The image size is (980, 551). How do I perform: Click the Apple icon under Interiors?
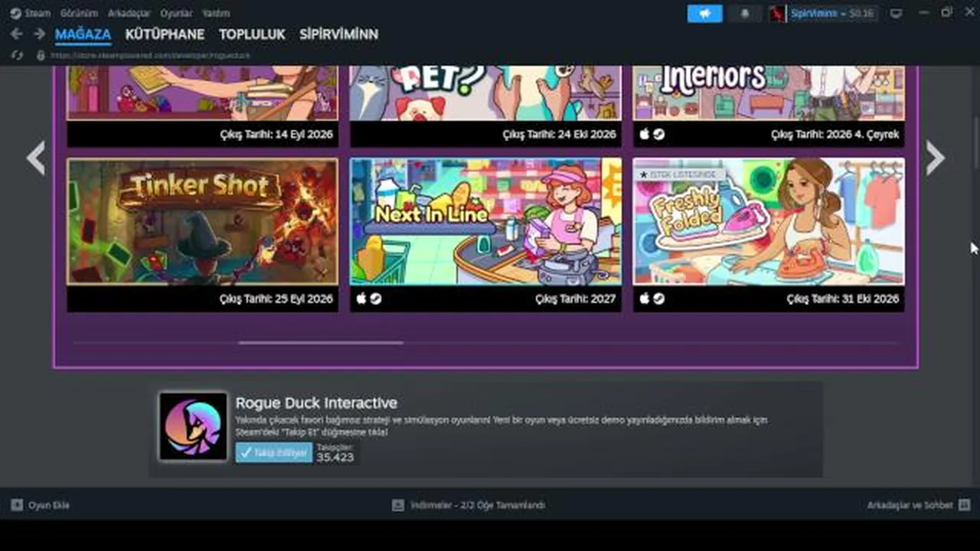tap(645, 134)
